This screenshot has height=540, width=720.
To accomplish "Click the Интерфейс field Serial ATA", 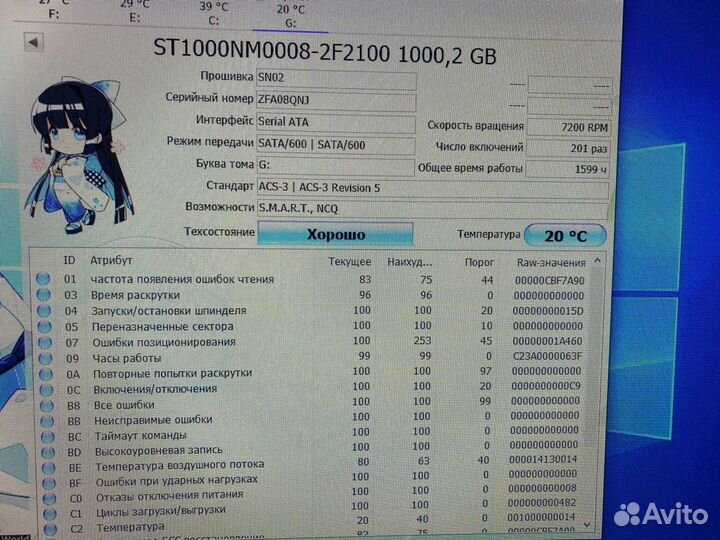I will pyautogui.click(x=336, y=123).
